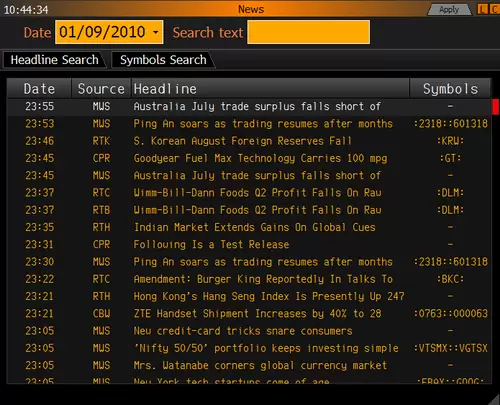Click the RTB source cell

point(101,210)
